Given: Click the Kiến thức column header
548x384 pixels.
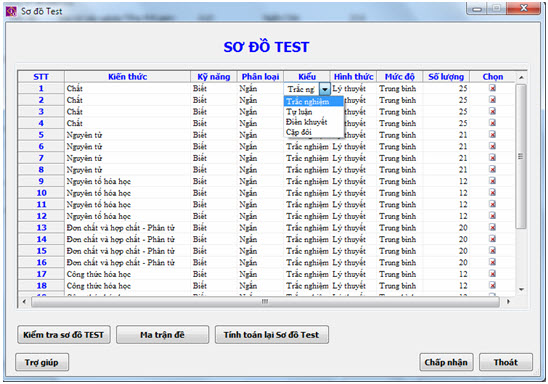Looking at the screenshot, I should coord(128,77).
